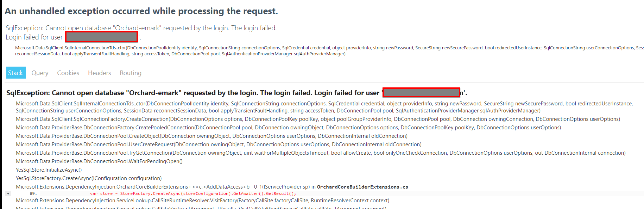Select the Stack tab
644x209 pixels.
click(15, 73)
